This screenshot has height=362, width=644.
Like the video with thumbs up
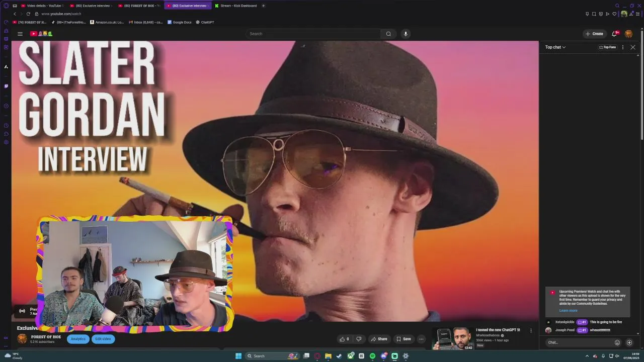pos(345,339)
